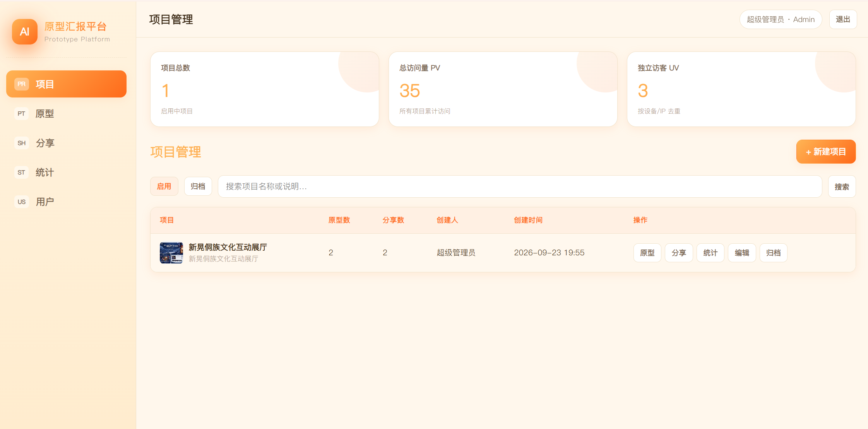Open the PT 原型 sidebar icon
The height and width of the screenshot is (429, 868).
pos(22,113)
